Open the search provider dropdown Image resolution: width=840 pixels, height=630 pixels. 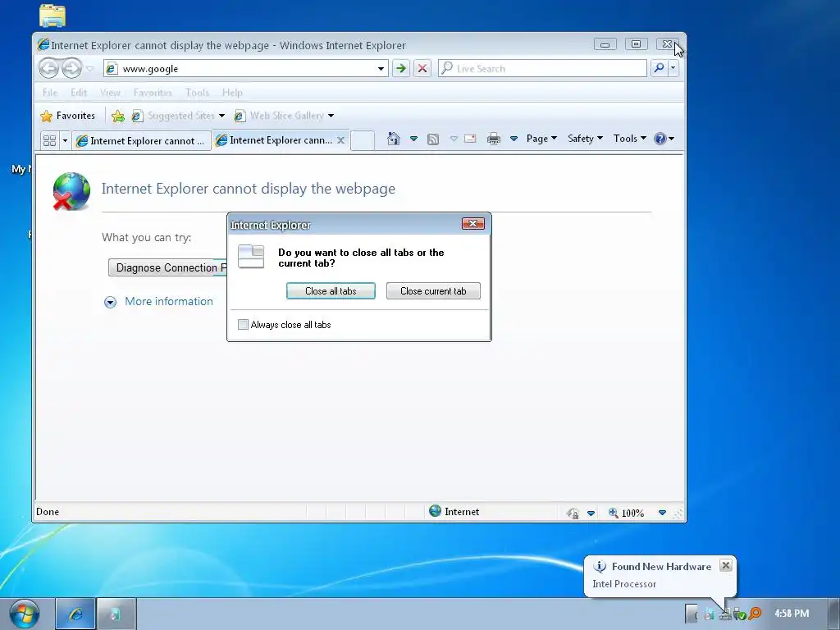pos(673,68)
